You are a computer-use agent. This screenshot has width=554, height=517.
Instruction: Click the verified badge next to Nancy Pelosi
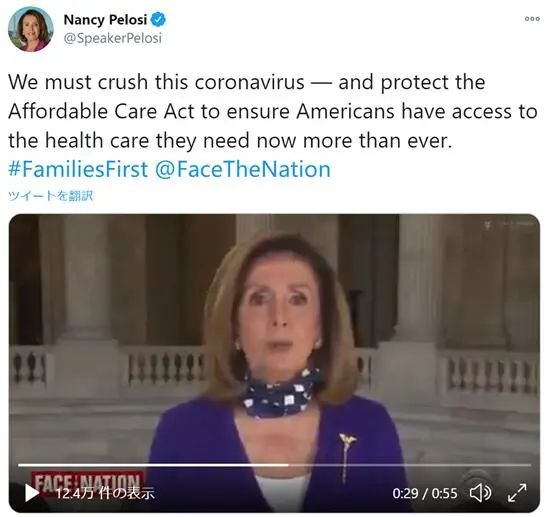pyautogui.click(x=158, y=19)
